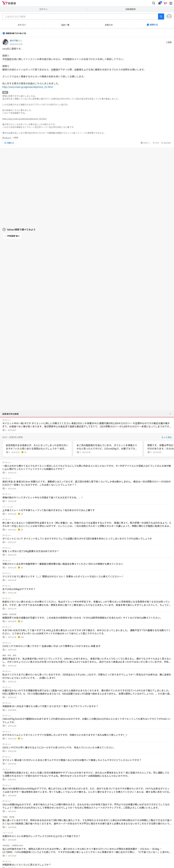The height and width of the screenshot is (868, 174).
Task: Open question クリスマスまでに痩せたいです（；；）
Action: coord(63,576)
